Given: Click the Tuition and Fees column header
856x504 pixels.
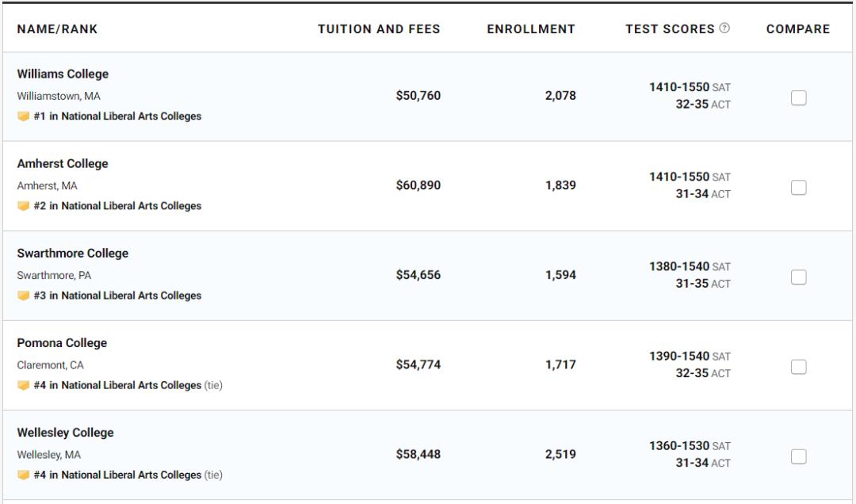Looking at the screenshot, I should click(379, 29).
